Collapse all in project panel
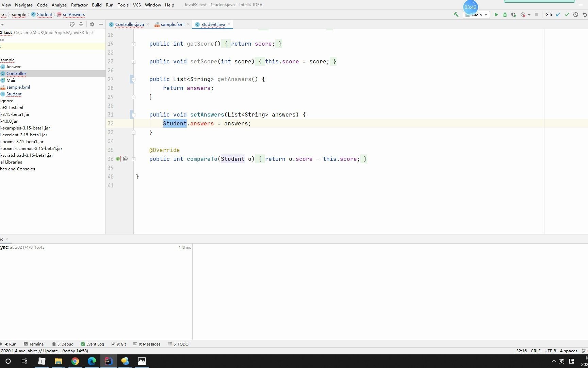The width and height of the screenshot is (588, 368). tap(81, 24)
